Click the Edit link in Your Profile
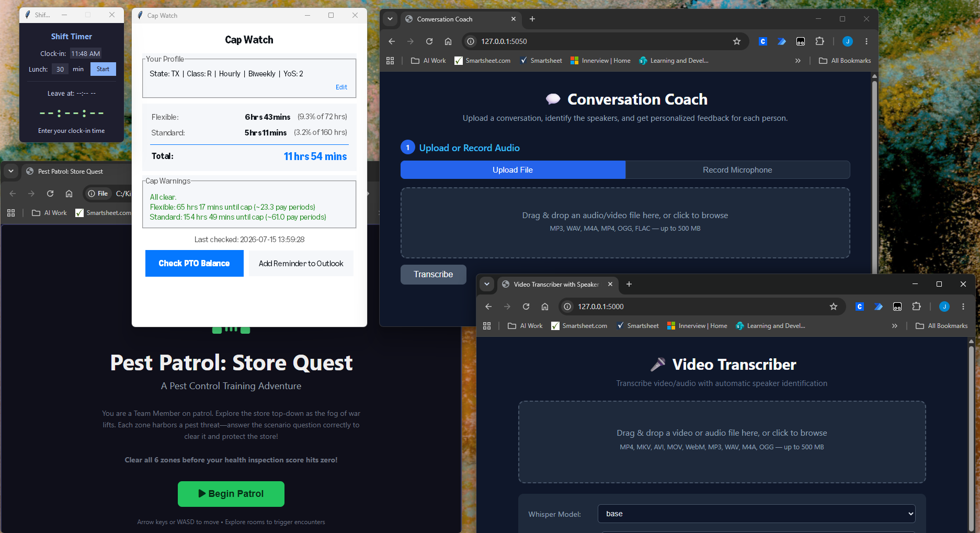This screenshot has height=533, width=980. pyautogui.click(x=341, y=87)
